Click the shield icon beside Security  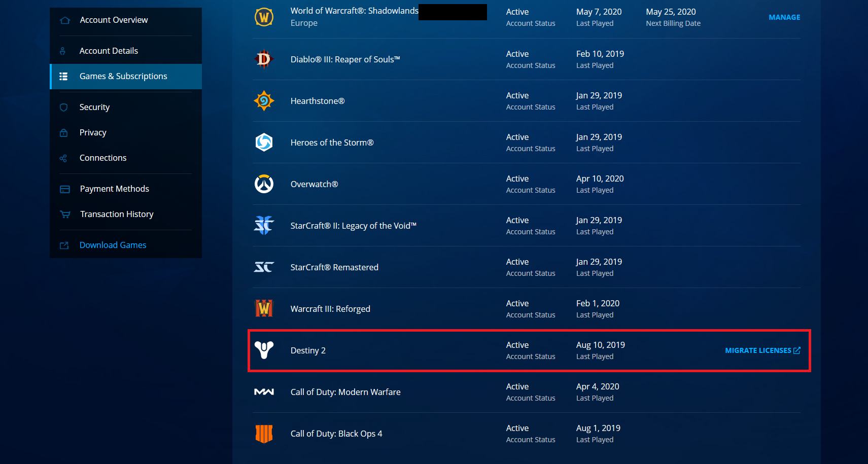(x=63, y=107)
